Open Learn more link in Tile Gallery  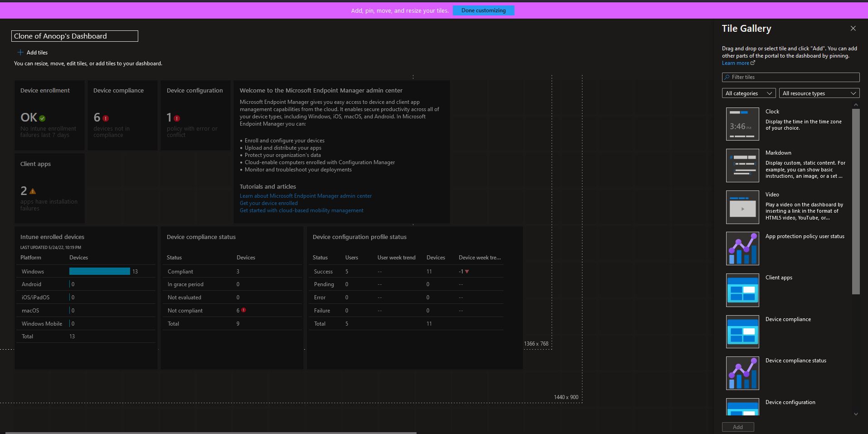(x=738, y=63)
